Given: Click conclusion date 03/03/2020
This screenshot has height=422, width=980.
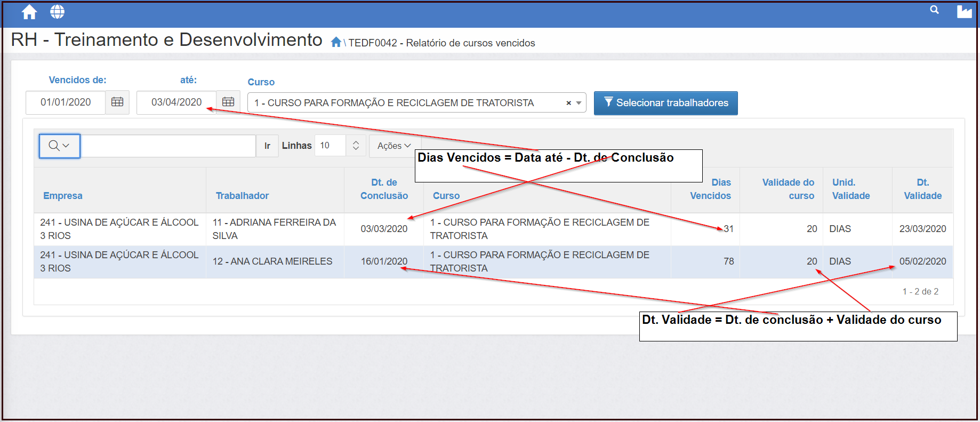Looking at the screenshot, I should [384, 229].
